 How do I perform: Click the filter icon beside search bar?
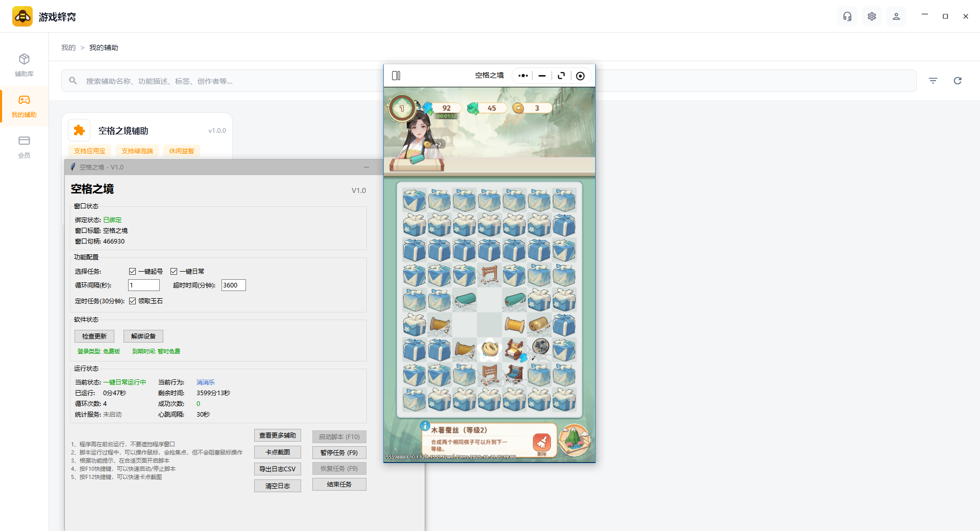click(933, 81)
